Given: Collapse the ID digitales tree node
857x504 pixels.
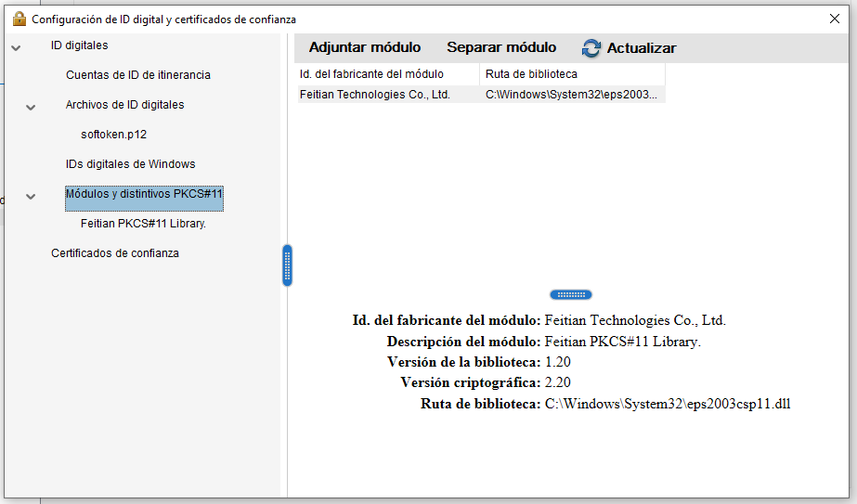Looking at the screenshot, I should (x=16, y=47).
